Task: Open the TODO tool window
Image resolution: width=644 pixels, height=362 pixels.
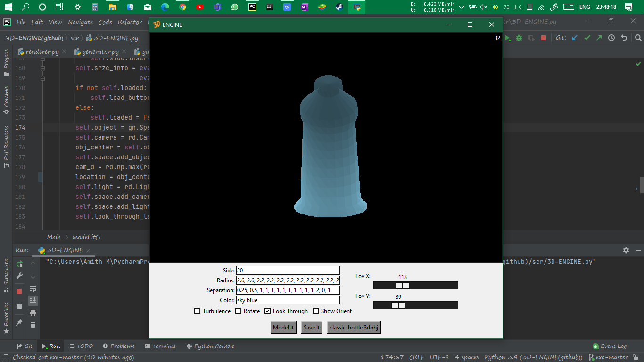Action: 81,346
